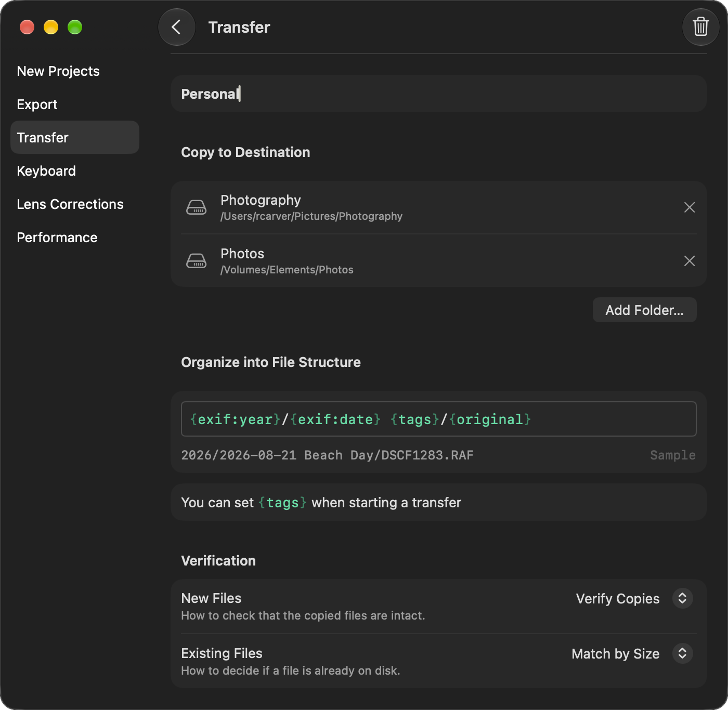The height and width of the screenshot is (710, 728).
Task: Open Keyboard settings
Action: click(75, 171)
